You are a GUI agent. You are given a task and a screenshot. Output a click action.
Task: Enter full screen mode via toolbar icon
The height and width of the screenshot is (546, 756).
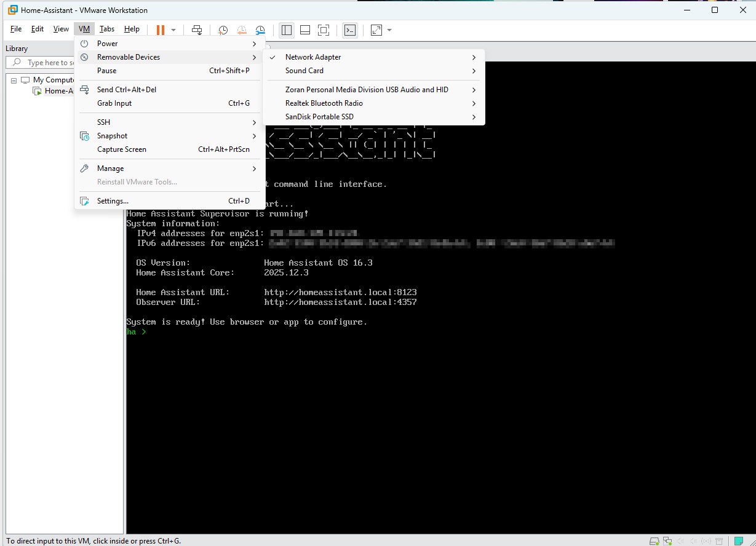324,30
